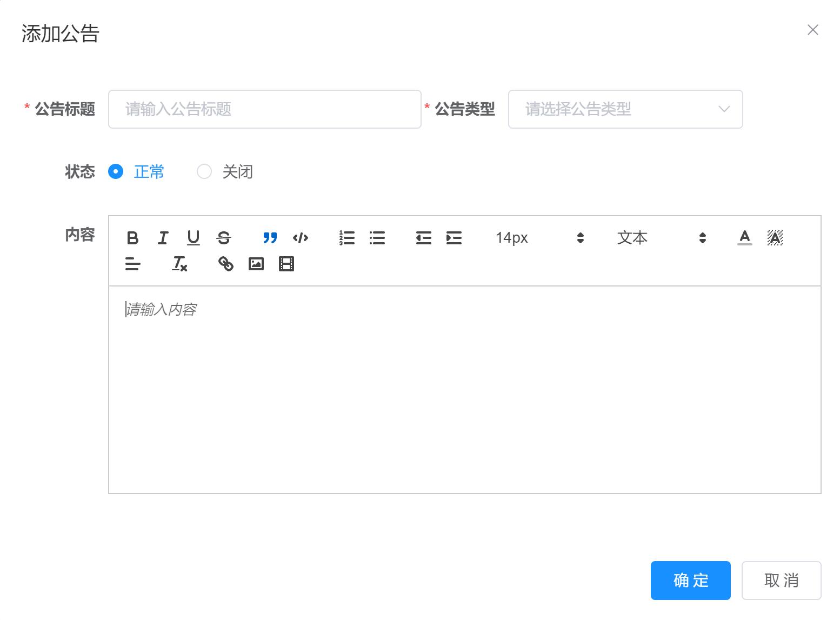Insert a video into the content
The image size is (840, 620).
[286, 264]
